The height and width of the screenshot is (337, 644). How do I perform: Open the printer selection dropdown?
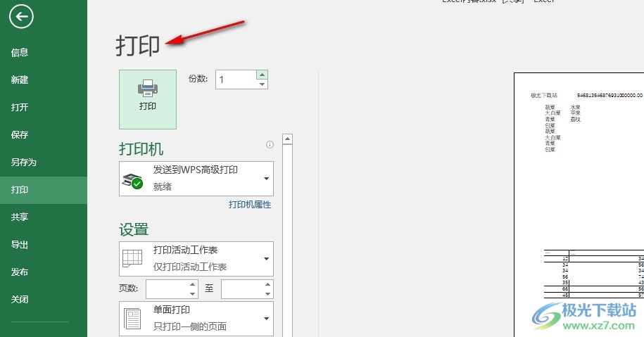(x=196, y=179)
